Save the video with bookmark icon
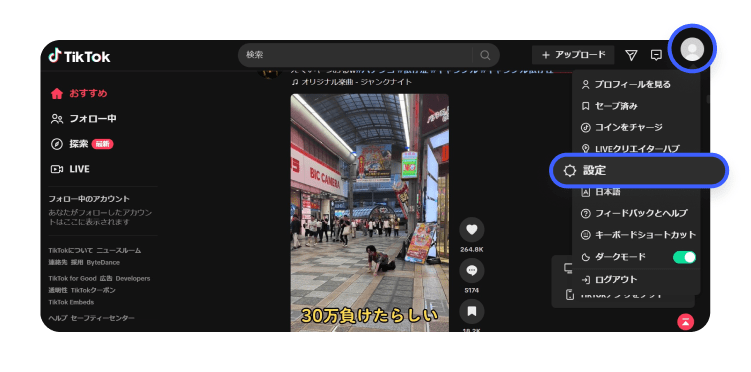This screenshot has height=372, width=751. coord(472,311)
